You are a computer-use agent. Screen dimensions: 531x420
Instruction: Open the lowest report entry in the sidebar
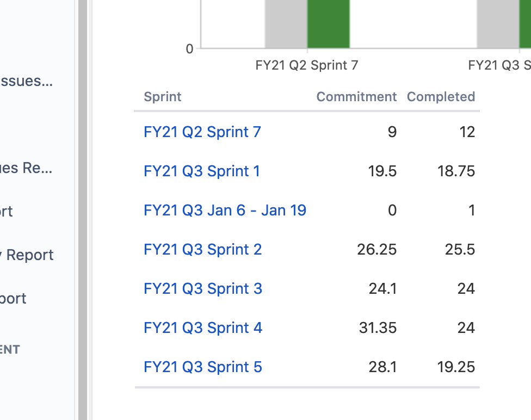click(13, 298)
